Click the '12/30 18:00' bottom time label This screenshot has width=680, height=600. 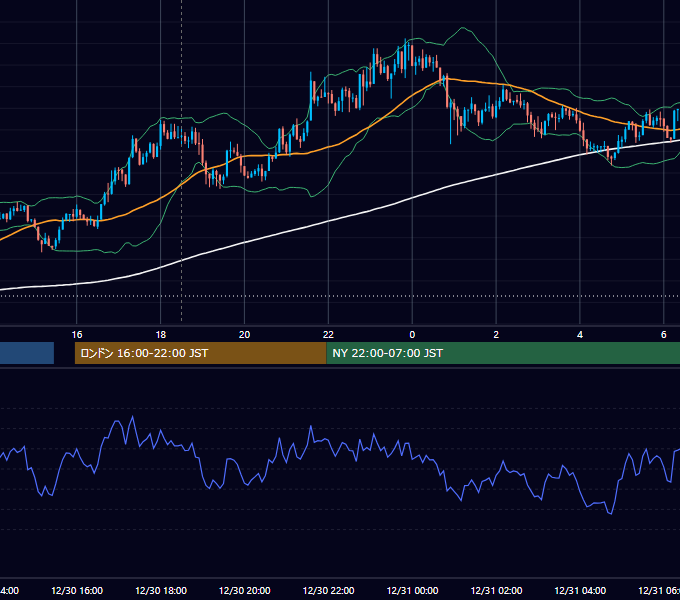(x=161, y=590)
